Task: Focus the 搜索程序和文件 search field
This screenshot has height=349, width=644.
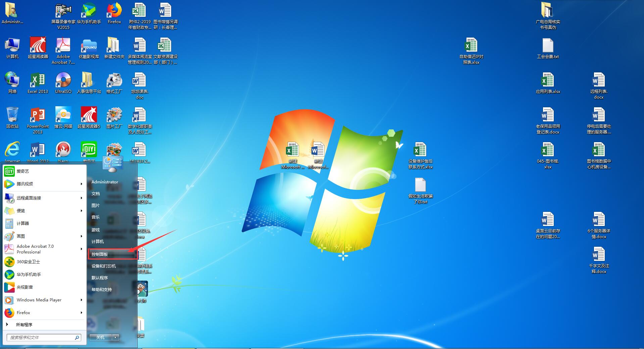Action: tap(44, 338)
